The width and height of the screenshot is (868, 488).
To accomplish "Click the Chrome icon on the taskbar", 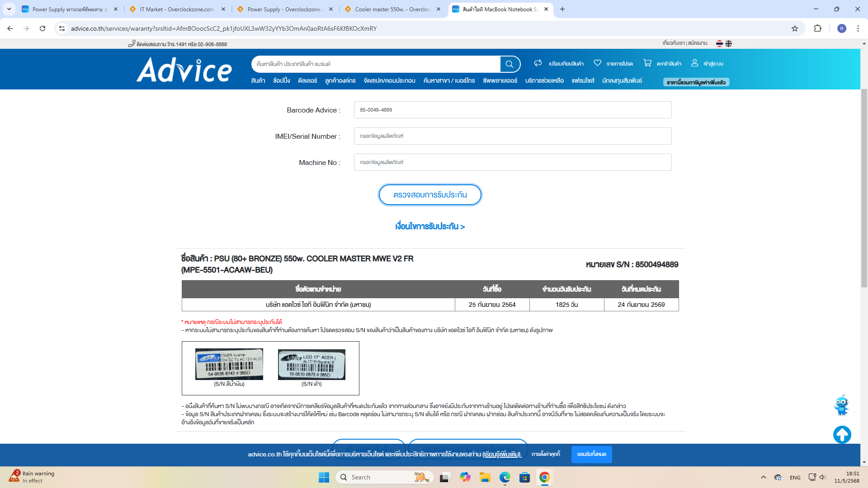I will (x=545, y=477).
